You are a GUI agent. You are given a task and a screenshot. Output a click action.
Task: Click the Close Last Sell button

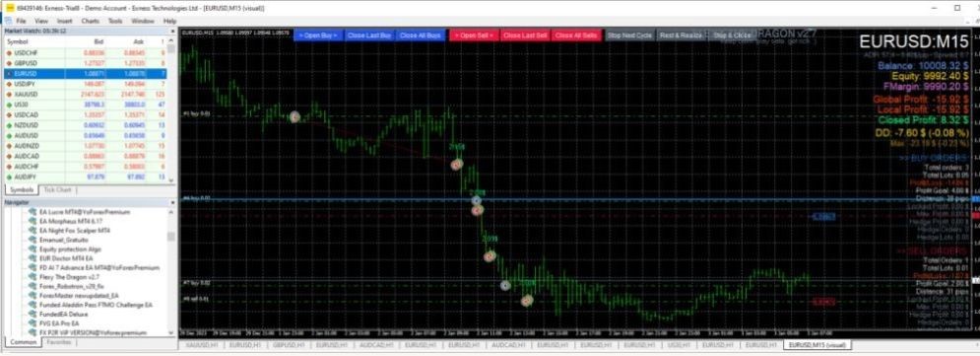coord(525,36)
